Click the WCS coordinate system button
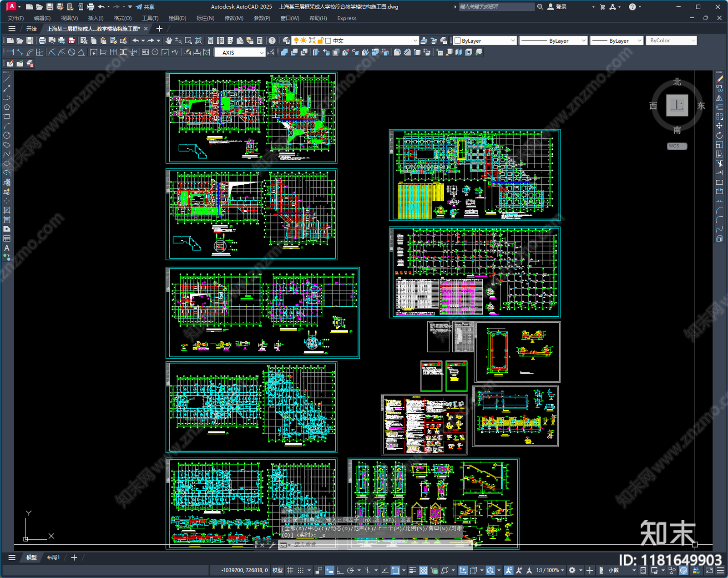This screenshot has width=728, height=578. (x=677, y=146)
